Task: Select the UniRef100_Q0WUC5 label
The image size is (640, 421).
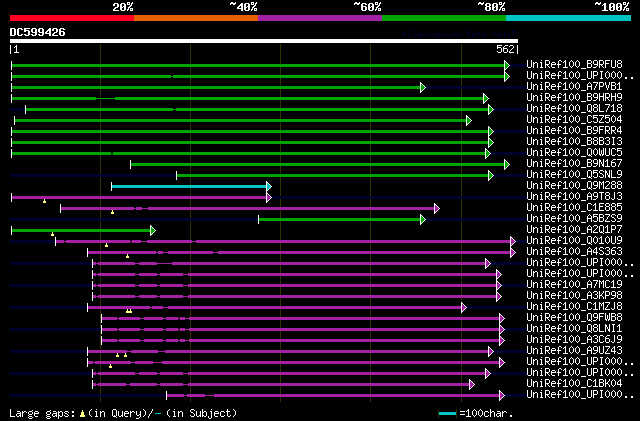Action: (x=574, y=152)
